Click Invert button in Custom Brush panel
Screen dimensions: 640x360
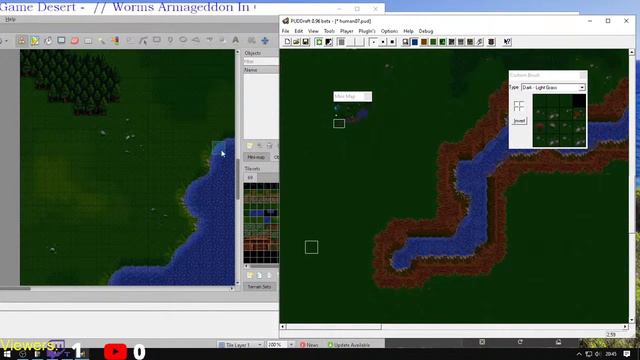tap(519, 121)
